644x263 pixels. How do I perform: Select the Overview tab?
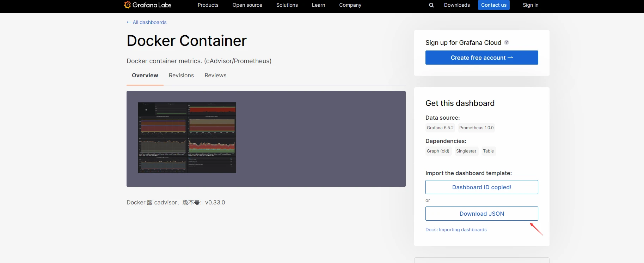145,76
